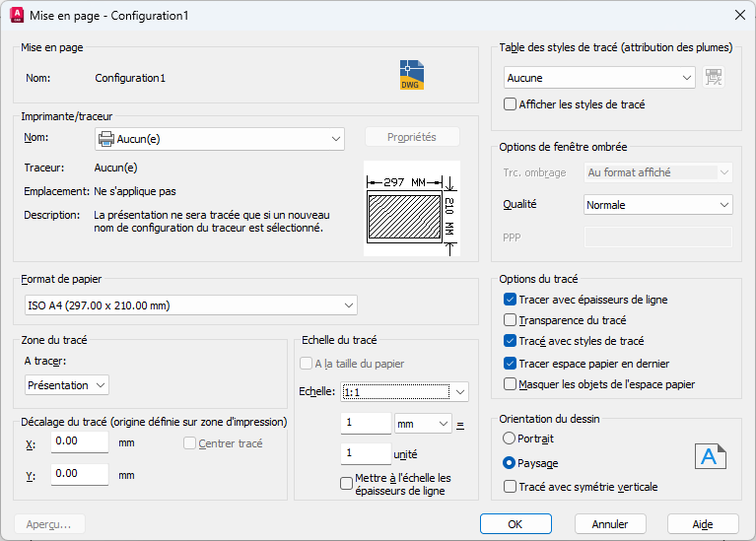Close the Mise en page dialog
756x541 pixels.
click(738, 16)
